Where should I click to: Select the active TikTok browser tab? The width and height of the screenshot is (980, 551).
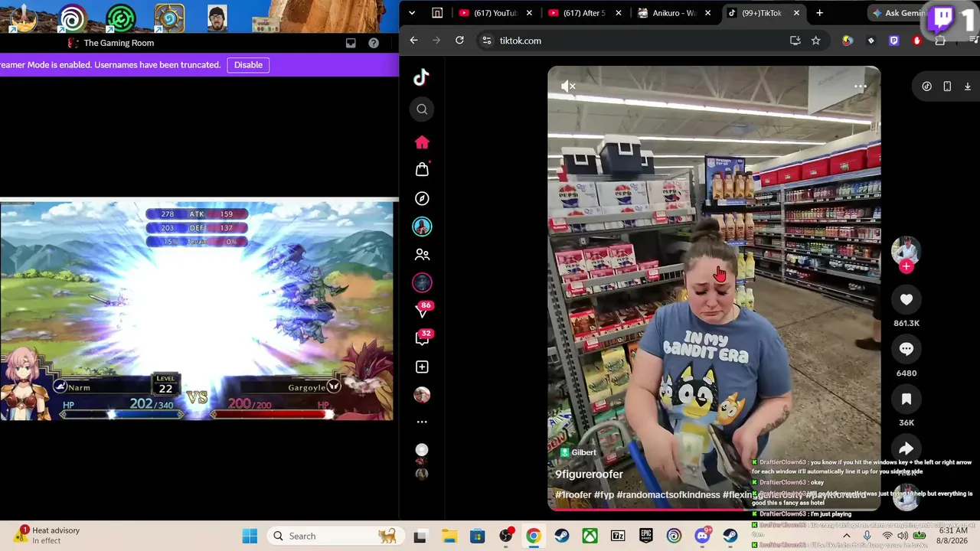[x=764, y=13]
